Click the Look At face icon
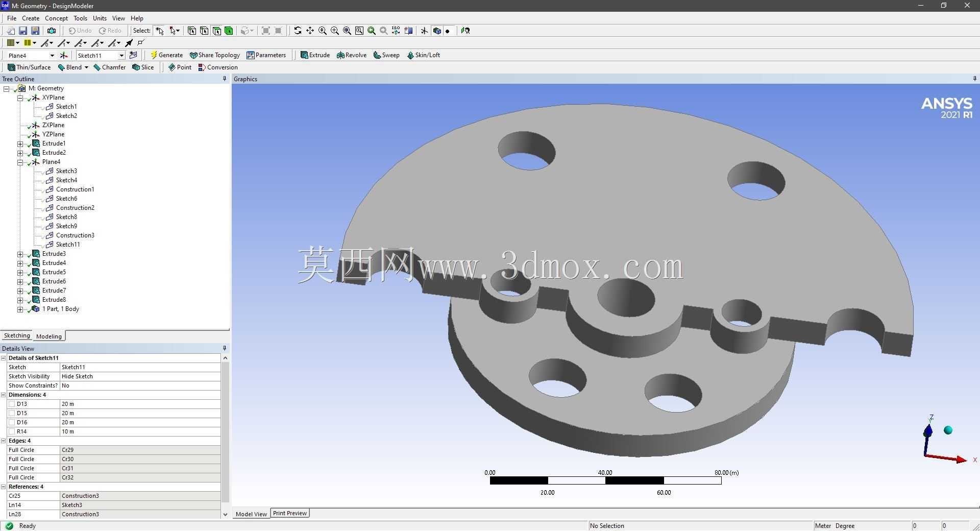The height and width of the screenshot is (531, 980). 465,31
